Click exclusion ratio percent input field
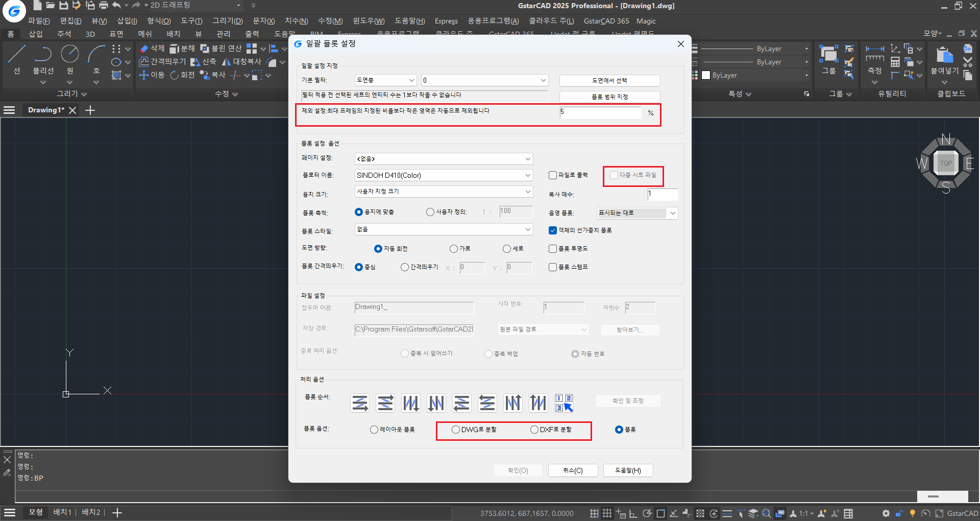Viewport: 980px width, 521px height. click(600, 113)
